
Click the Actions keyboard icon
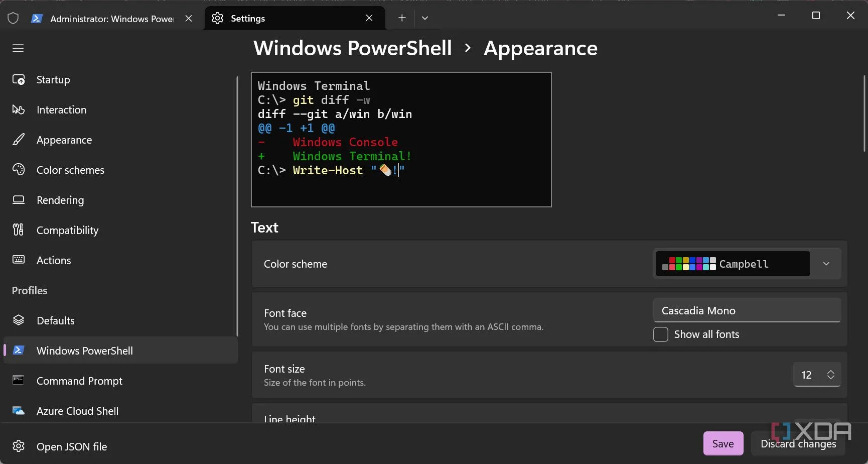(19, 260)
